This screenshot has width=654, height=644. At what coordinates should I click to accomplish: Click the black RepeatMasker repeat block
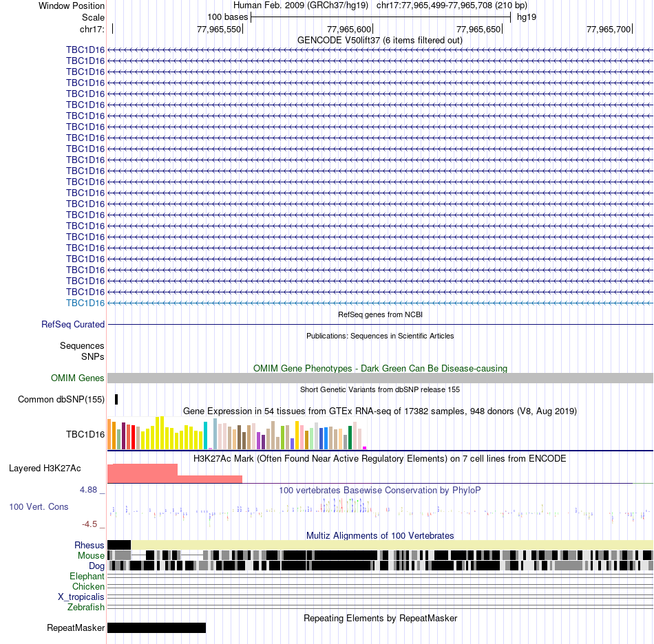(x=156, y=627)
